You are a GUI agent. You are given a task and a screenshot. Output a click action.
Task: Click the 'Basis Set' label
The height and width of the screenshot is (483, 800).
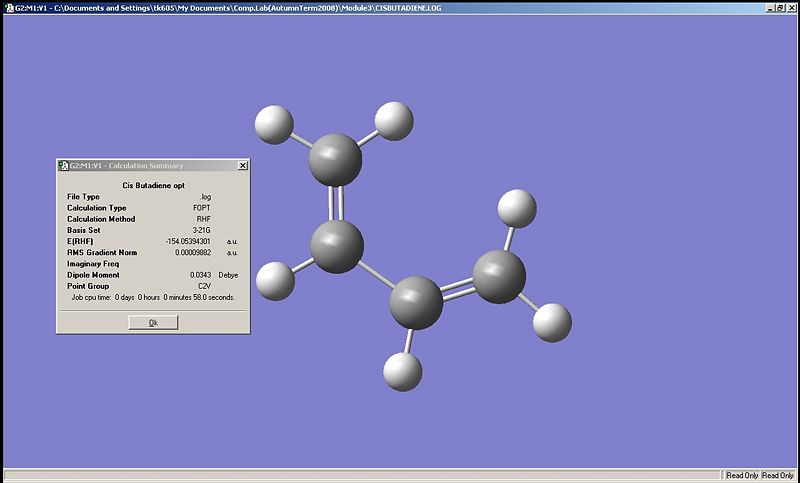click(x=84, y=230)
